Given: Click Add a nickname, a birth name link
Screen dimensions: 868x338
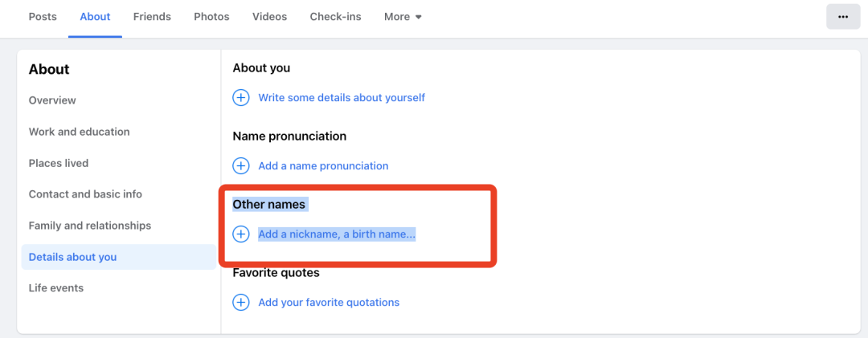Looking at the screenshot, I should coord(337,234).
